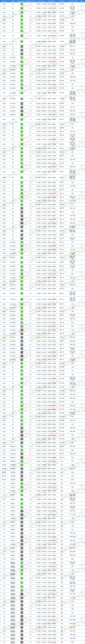Click the petrol icon in the AUDI A8 6.0 AZC row

[x=22, y=424]
